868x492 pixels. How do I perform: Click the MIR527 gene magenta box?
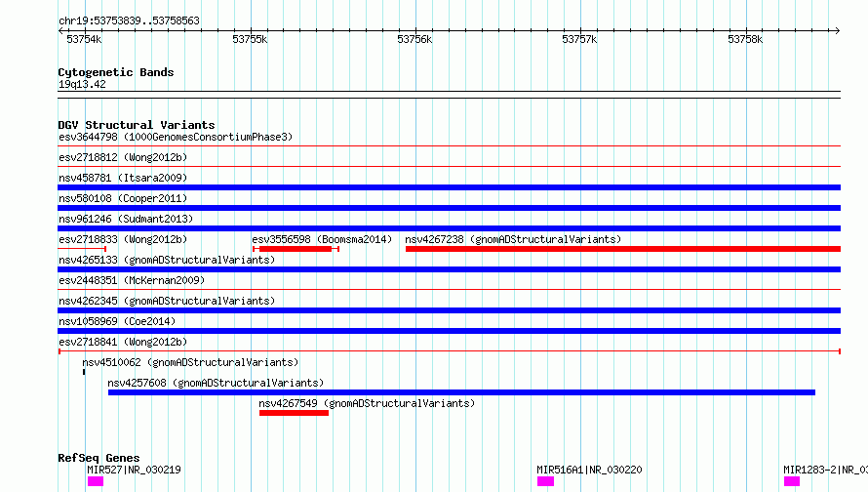tap(96, 481)
